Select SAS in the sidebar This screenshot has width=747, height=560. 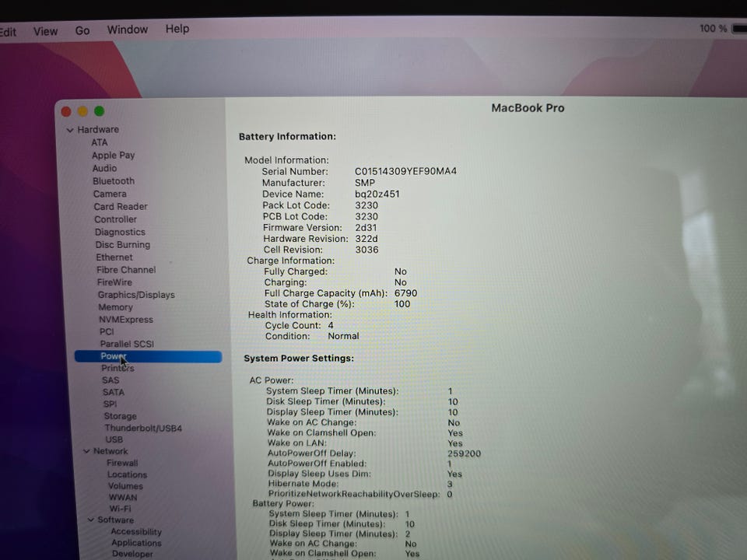[110, 380]
